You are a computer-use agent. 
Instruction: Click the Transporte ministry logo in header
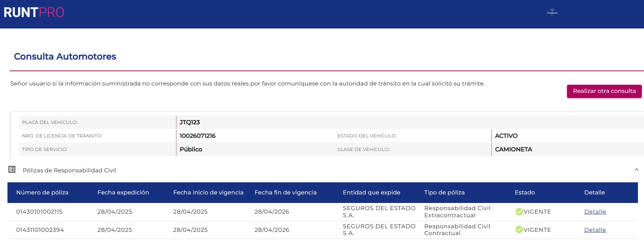[x=552, y=12]
